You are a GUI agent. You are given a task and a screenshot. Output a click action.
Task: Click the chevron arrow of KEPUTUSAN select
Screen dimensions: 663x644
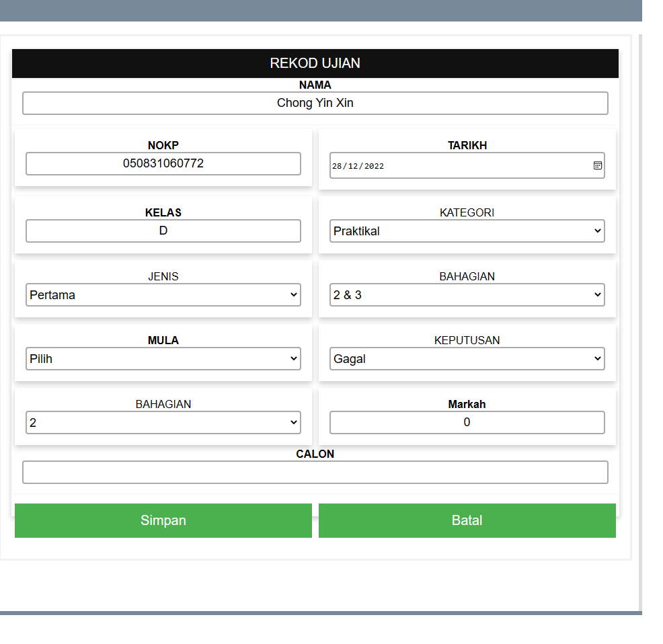point(597,359)
